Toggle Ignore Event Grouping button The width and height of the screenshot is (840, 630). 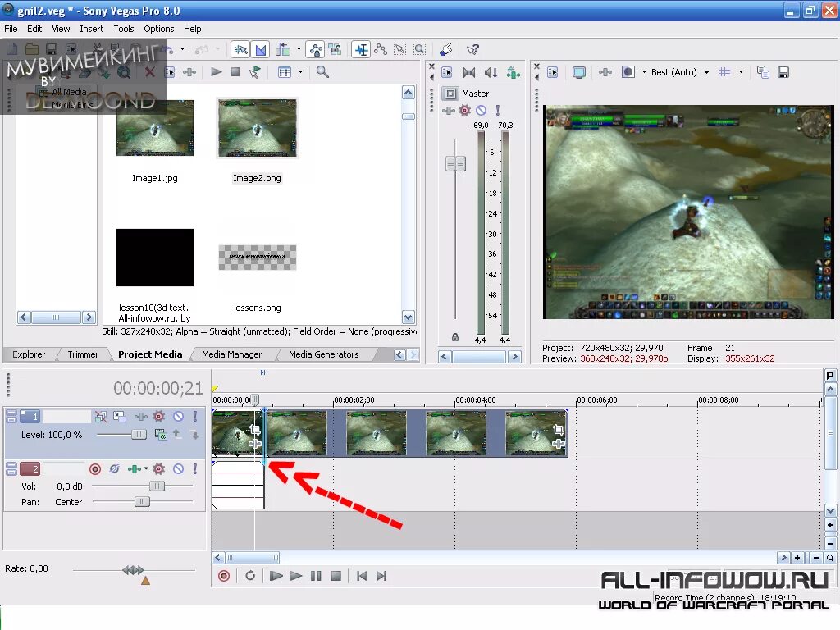click(336, 50)
